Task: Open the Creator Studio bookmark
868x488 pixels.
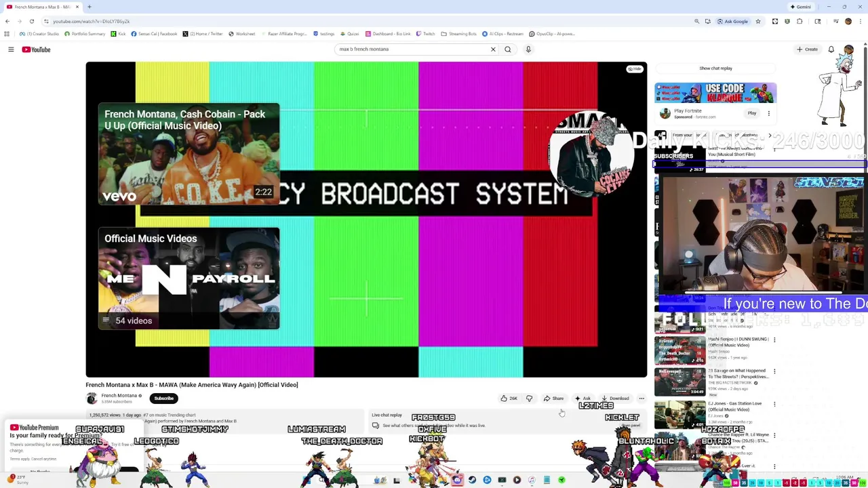Action: [x=39, y=34]
